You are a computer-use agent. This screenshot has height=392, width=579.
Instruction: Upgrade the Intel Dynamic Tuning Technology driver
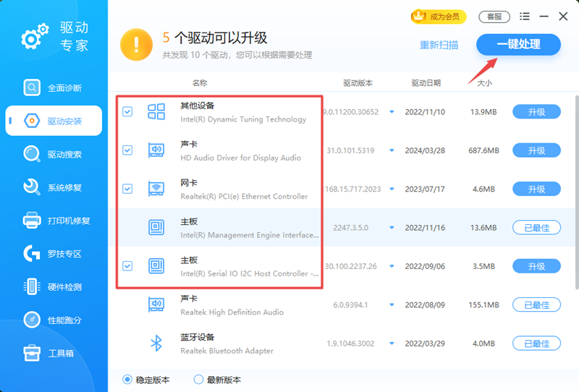pyautogui.click(x=536, y=112)
